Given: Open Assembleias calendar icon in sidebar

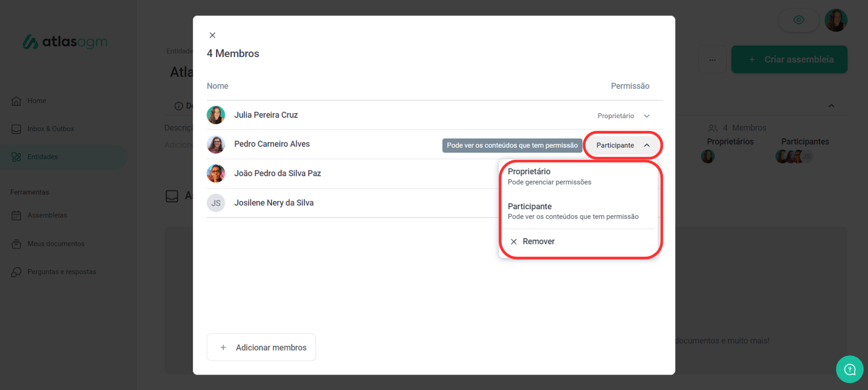Looking at the screenshot, I should click(x=16, y=216).
